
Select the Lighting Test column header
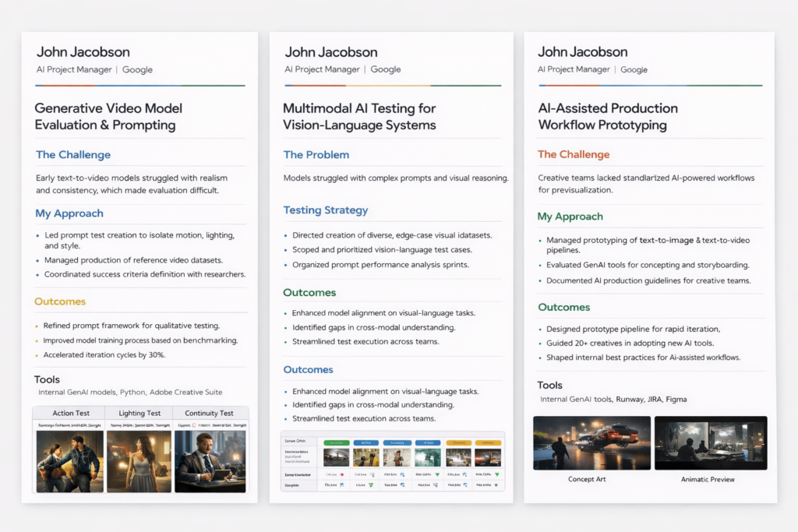139,413
